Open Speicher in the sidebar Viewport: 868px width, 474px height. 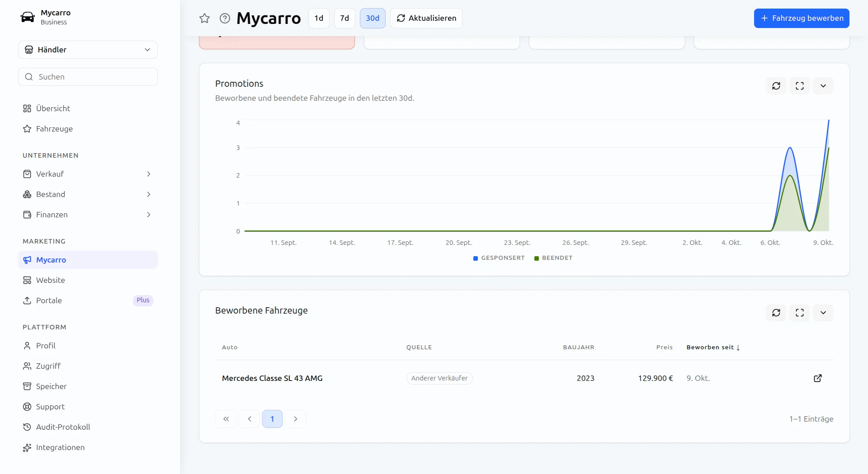point(88,386)
